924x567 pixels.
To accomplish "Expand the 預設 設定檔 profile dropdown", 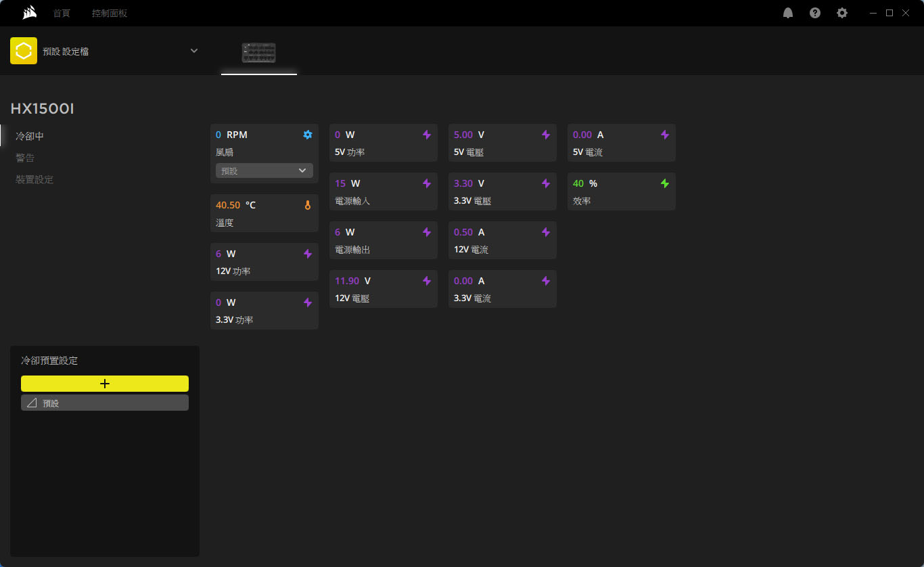I will (x=194, y=51).
